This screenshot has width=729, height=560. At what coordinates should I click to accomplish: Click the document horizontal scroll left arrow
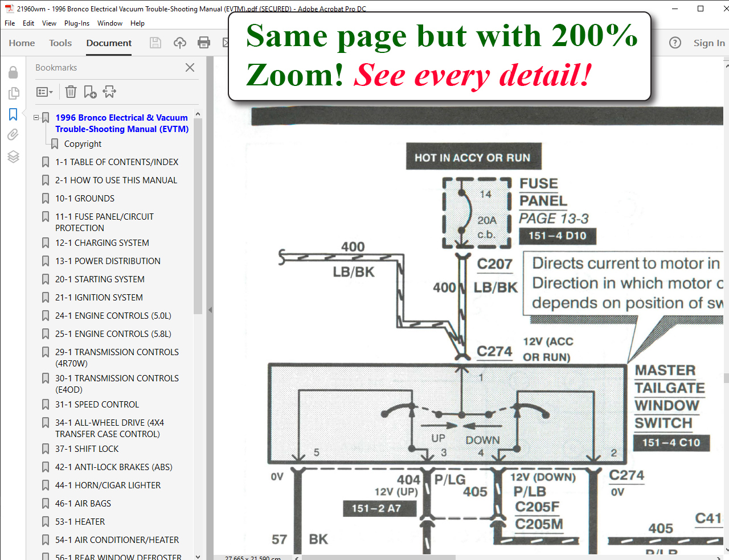coord(297,557)
